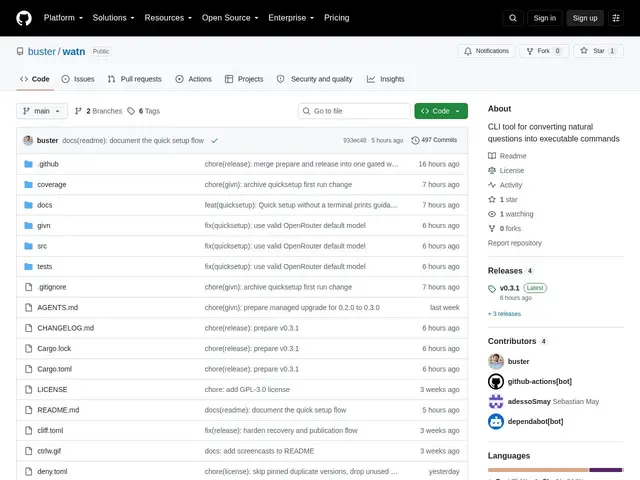Viewport: 640px width, 480px height.
Task: Click the history clock icon by 497 Commits
Action: coord(415,140)
